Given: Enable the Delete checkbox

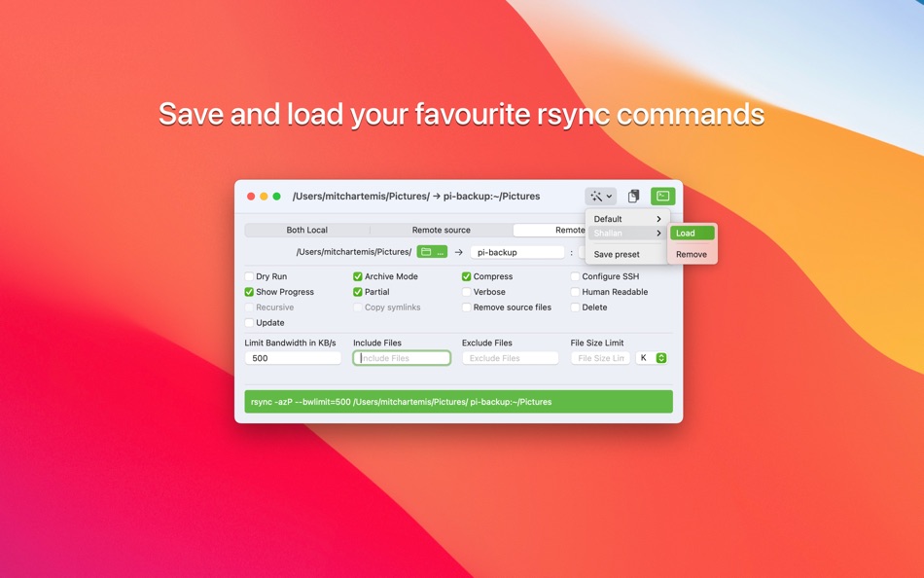Looking at the screenshot, I should (x=575, y=307).
